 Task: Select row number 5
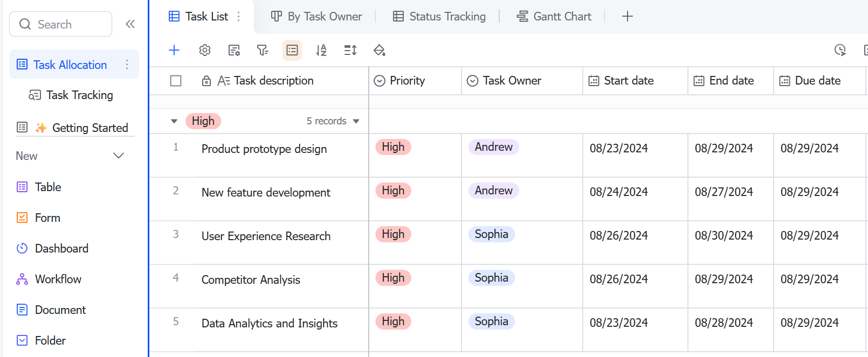pos(176,321)
